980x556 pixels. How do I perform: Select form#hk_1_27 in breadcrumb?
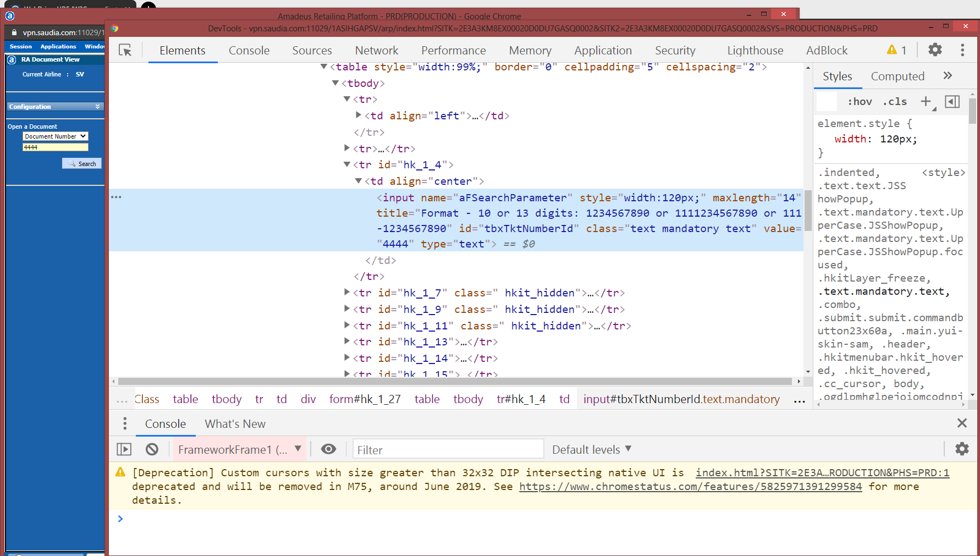click(365, 399)
